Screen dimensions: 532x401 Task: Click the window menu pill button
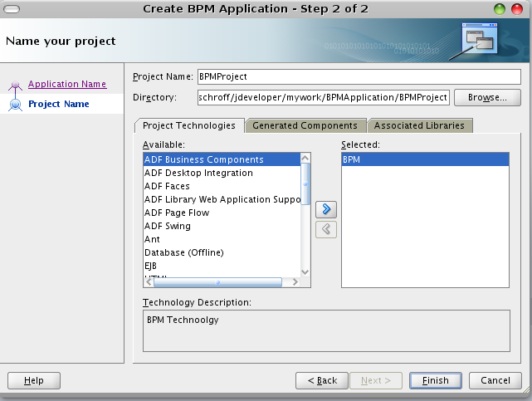point(11,9)
